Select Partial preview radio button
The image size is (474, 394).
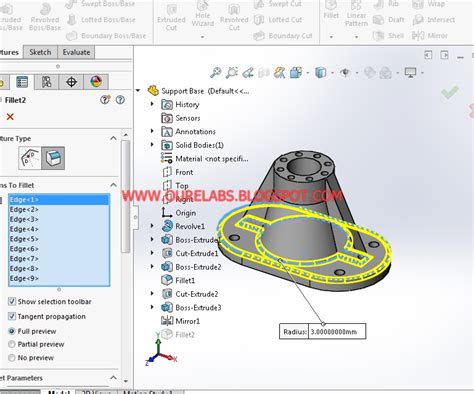coord(12,344)
